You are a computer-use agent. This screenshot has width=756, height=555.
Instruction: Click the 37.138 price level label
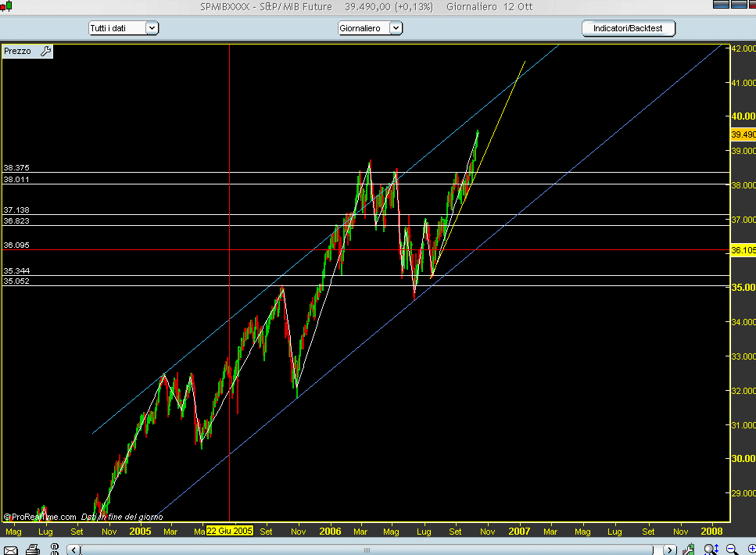pos(16,209)
